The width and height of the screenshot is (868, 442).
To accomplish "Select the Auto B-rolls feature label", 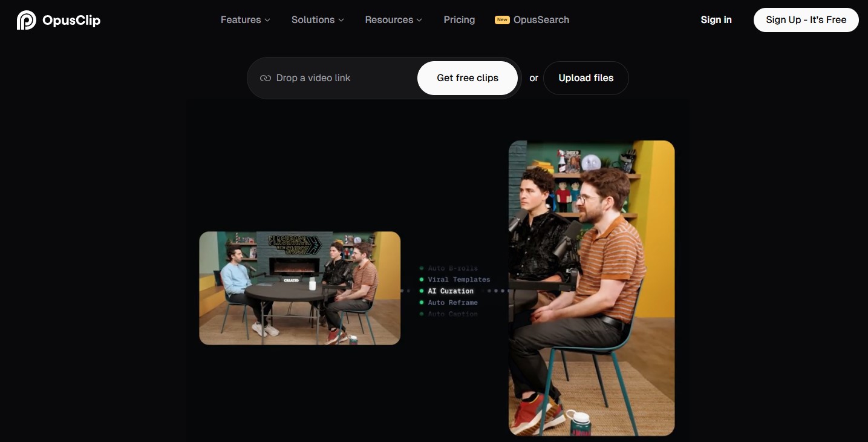I will 452,268.
